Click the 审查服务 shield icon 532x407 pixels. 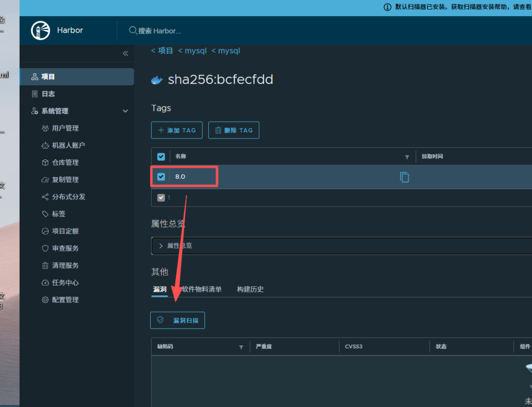coord(45,248)
